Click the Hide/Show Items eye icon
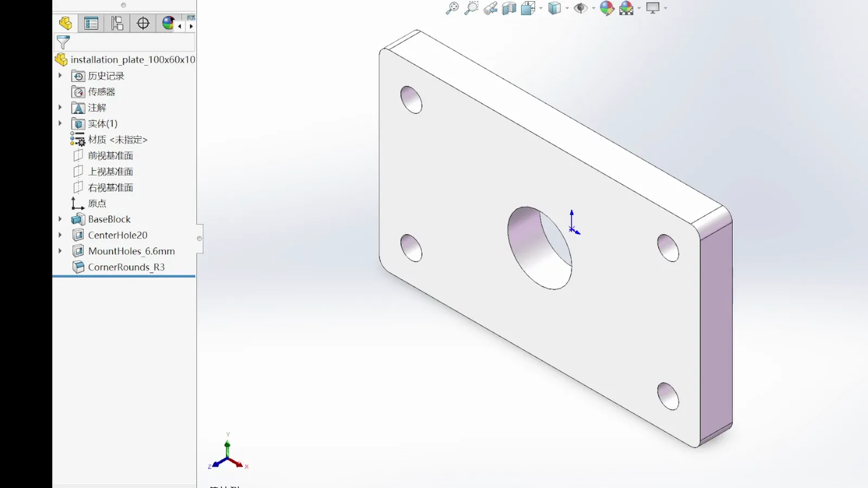 580,8
